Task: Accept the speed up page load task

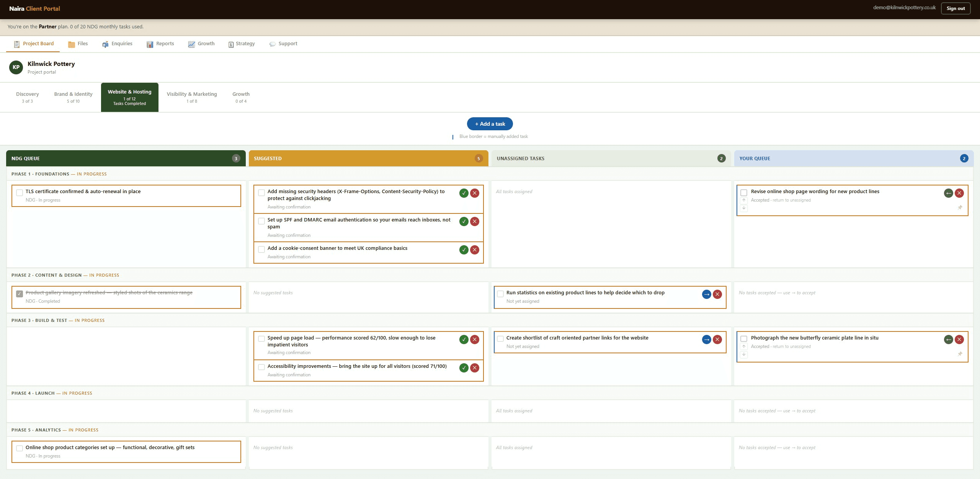Action: [464, 340]
